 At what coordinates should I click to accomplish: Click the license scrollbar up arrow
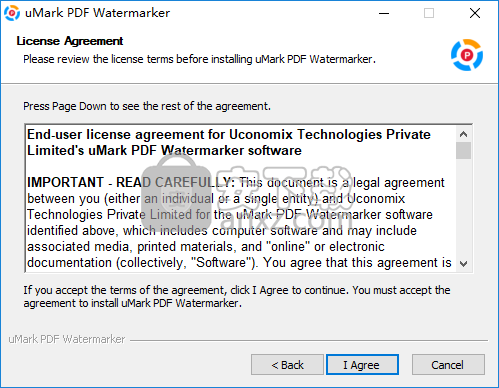tap(463, 134)
